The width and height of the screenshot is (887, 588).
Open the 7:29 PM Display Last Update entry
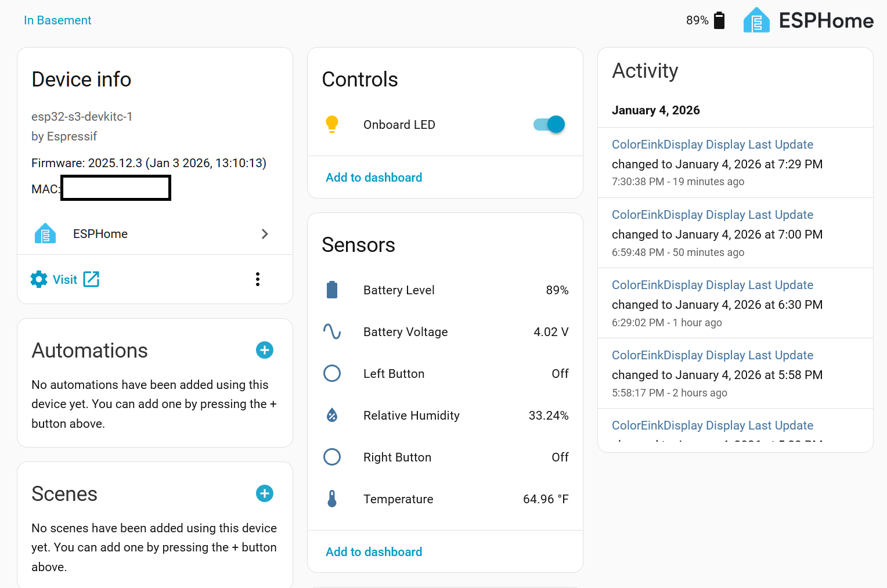[x=712, y=145]
